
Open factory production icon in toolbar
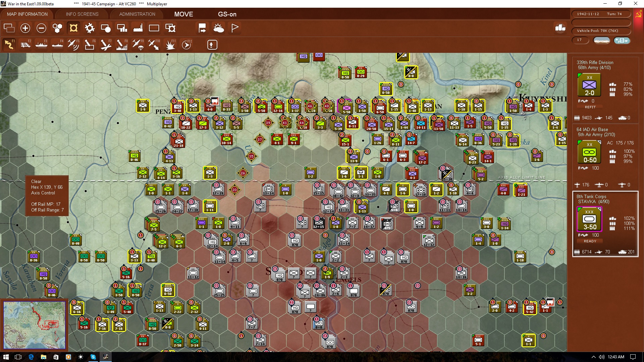click(138, 28)
